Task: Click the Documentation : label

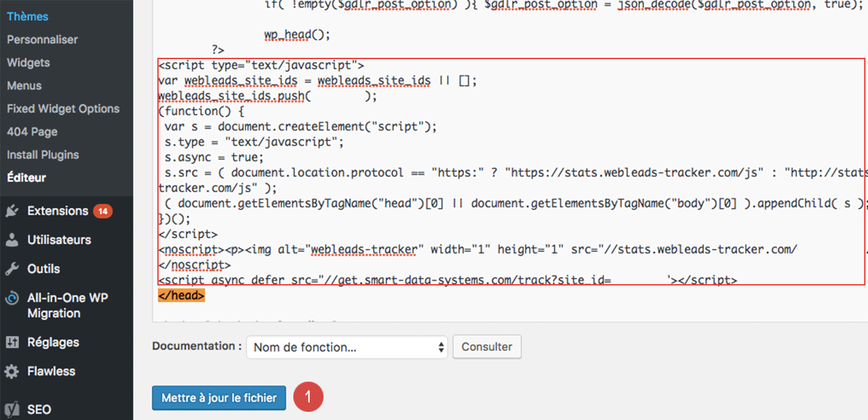Action: 197,346
